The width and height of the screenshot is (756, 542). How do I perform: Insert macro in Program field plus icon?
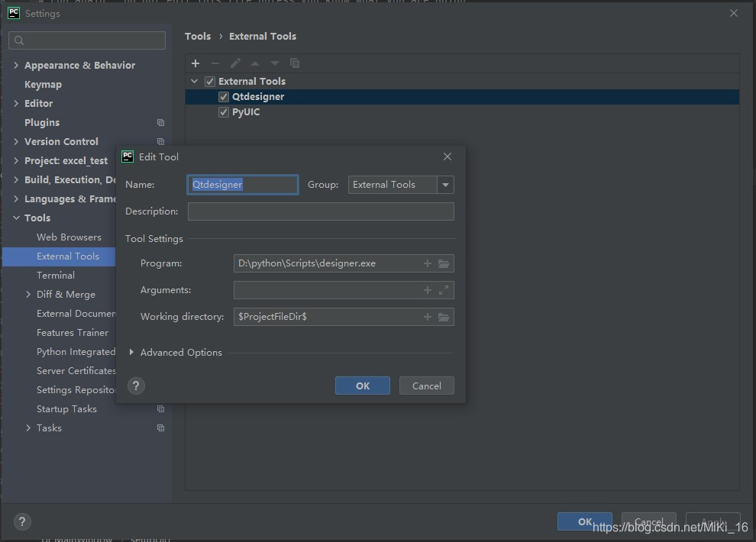click(427, 263)
